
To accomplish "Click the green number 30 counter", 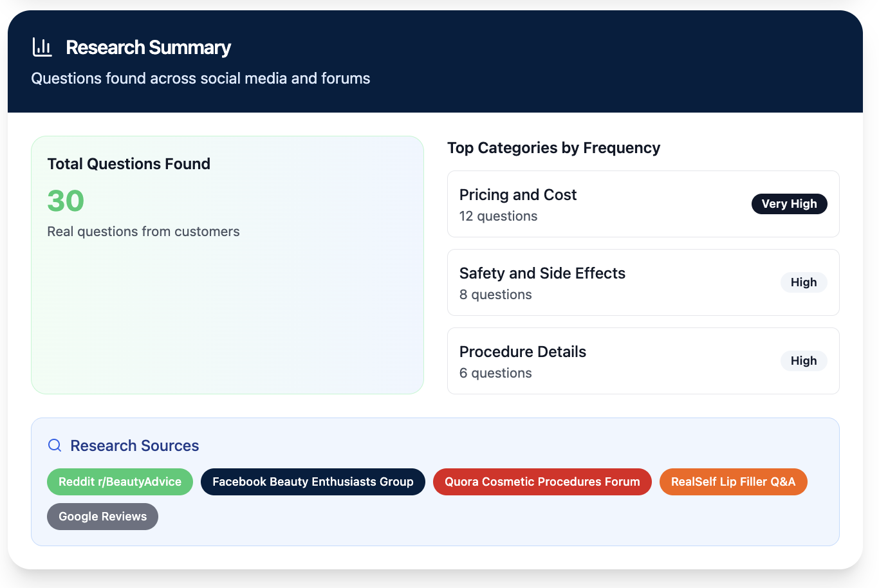I will [65, 201].
